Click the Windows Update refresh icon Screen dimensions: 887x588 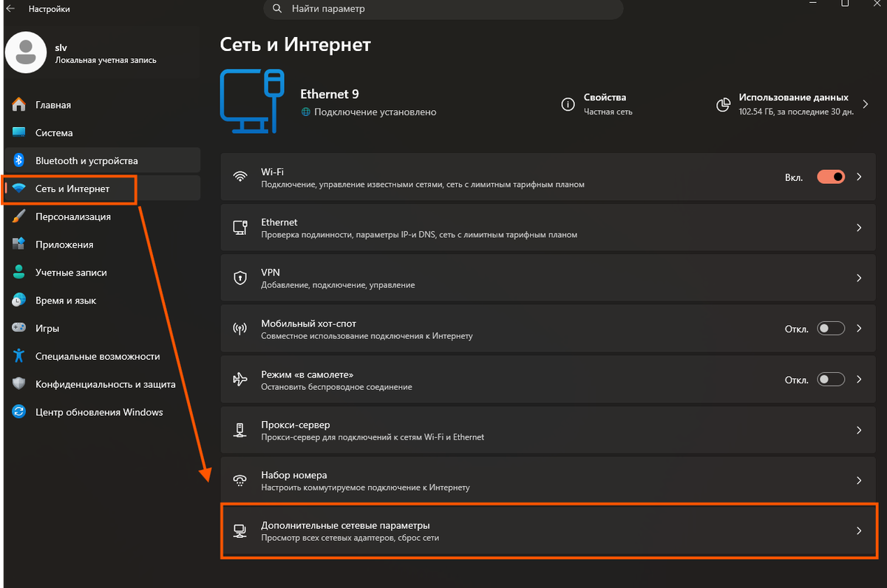pos(19,412)
